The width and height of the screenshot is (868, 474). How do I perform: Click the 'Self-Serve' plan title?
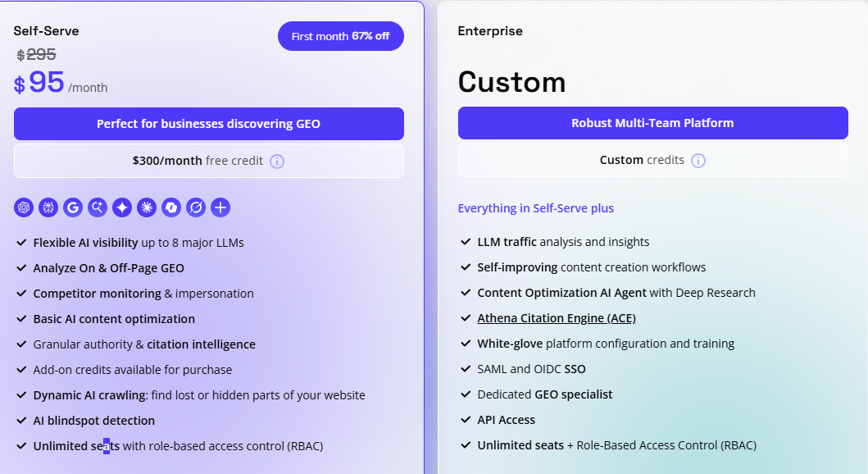46,31
